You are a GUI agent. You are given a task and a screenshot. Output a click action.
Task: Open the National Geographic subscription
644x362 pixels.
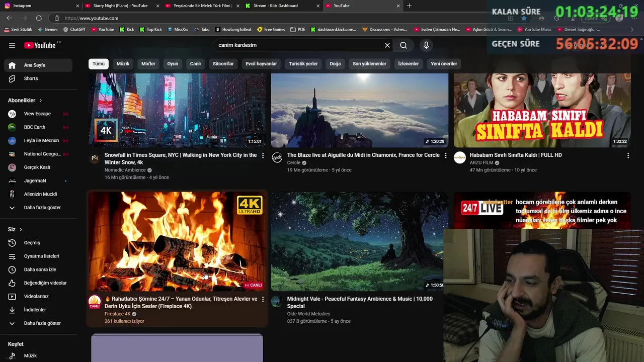(38, 154)
